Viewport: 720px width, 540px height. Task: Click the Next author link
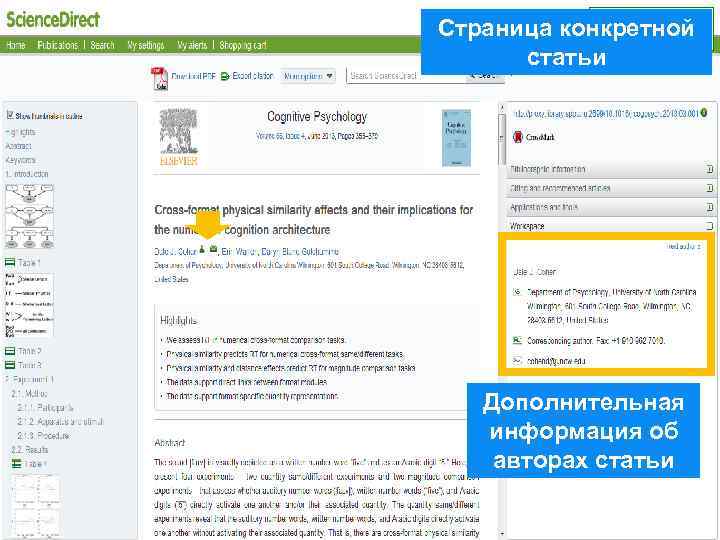click(684, 247)
